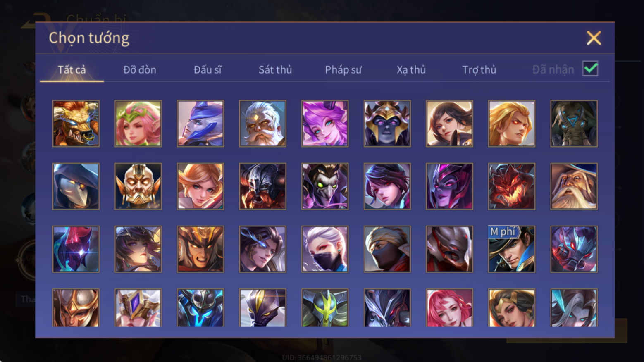The image size is (644, 362).
Task: Select the red demon face hero
Action: click(511, 186)
